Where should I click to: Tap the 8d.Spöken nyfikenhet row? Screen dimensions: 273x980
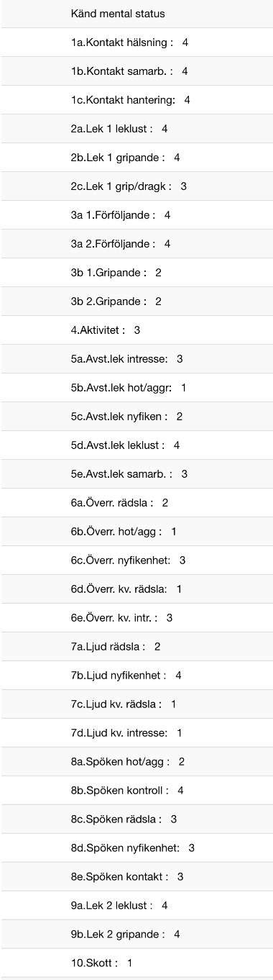coord(136,848)
